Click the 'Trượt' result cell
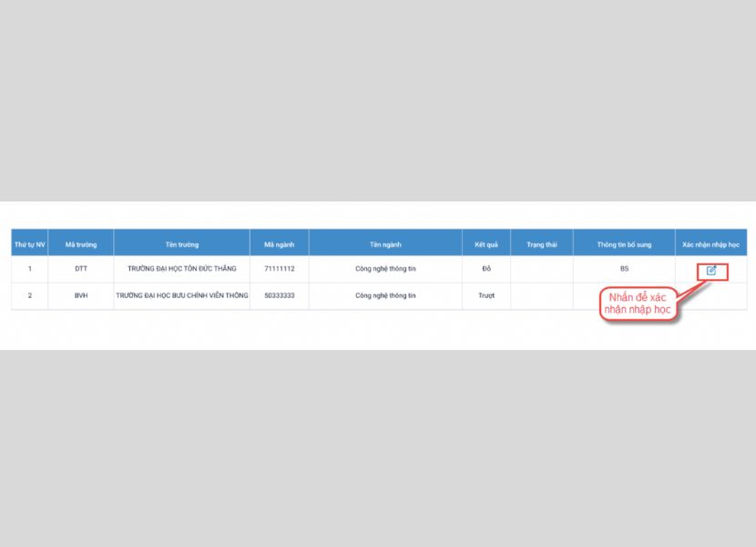Viewport: 756px width, 547px height. click(x=485, y=296)
